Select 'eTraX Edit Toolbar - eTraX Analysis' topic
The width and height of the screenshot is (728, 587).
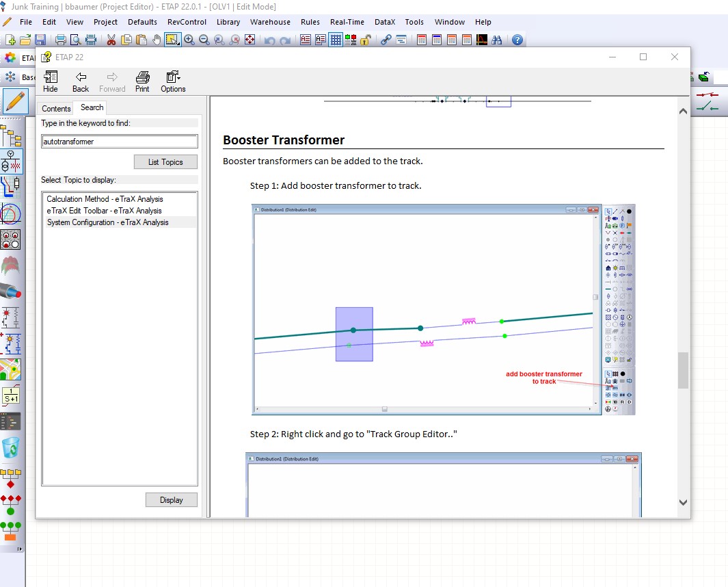tap(104, 211)
